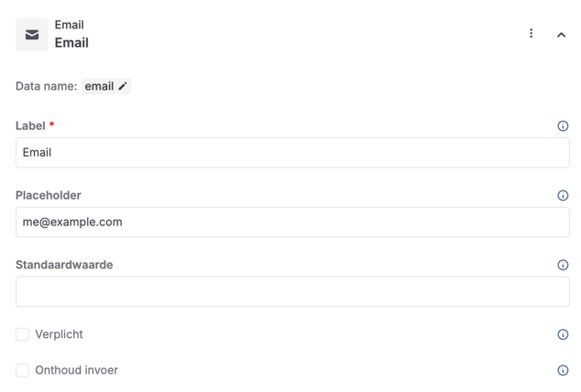Enable the Verplicht checkbox
Image resolution: width=581 pixels, height=392 pixels.
pyautogui.click(x=23, y=334)
